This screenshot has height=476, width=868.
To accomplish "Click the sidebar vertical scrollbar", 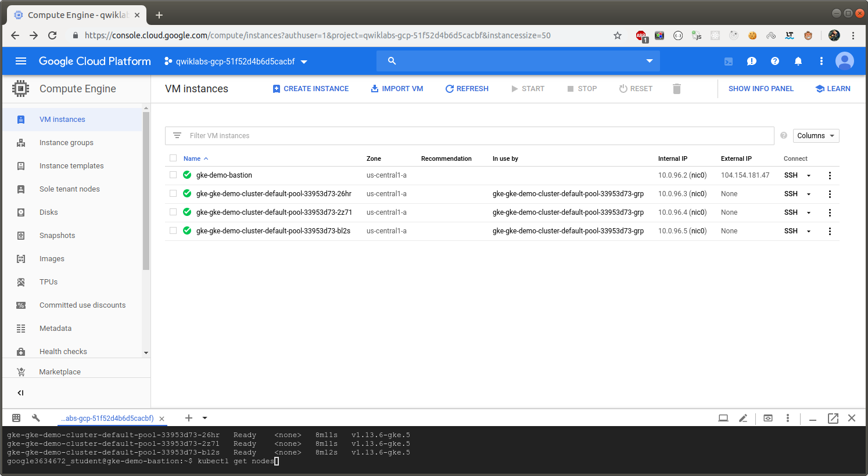I will pos(146,192).
